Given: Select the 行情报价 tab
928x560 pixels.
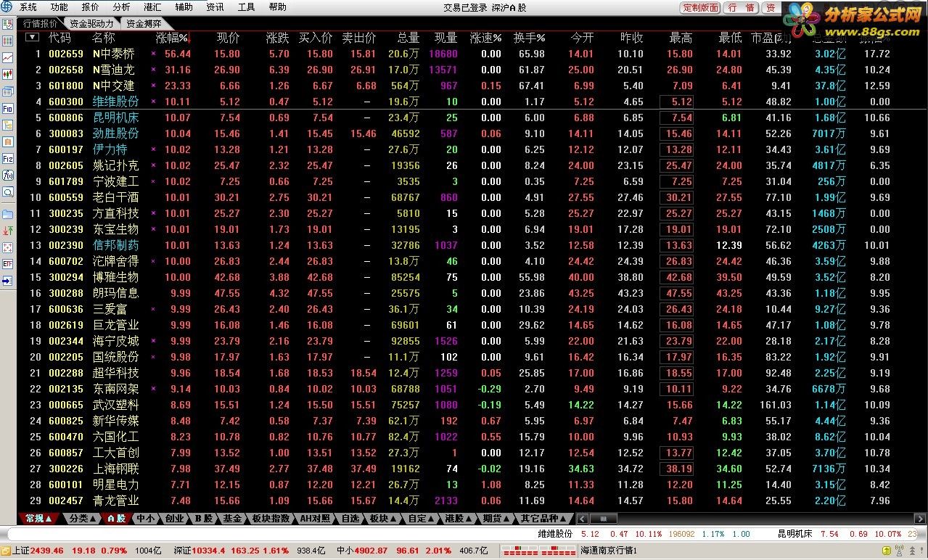Looking at the screenshot, I should (x=41, y=23).
